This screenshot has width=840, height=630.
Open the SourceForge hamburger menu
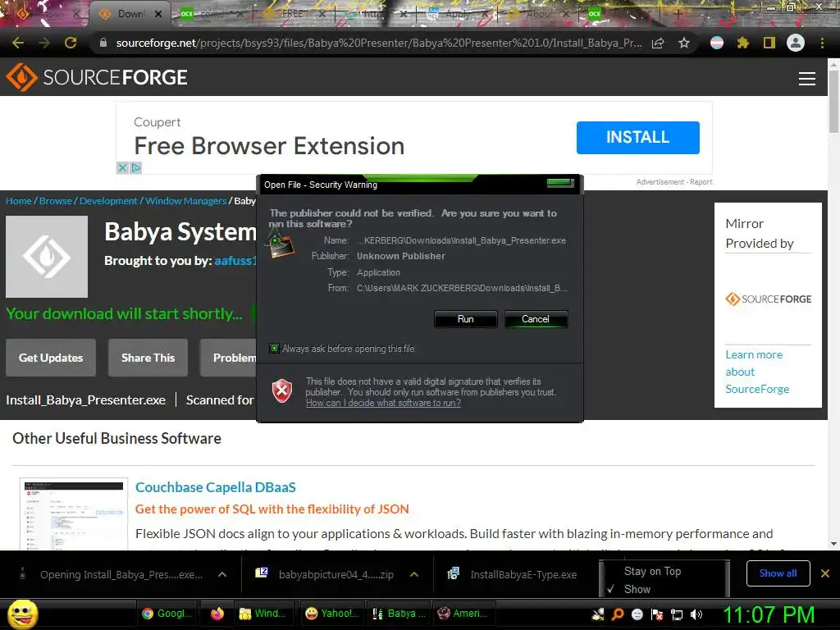coord(807,78)
